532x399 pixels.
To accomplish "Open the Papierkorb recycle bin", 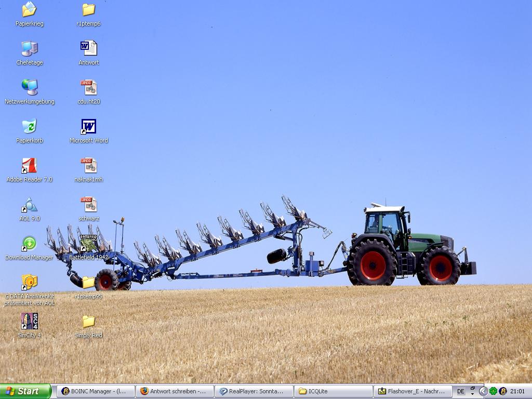I will [29, 126].
